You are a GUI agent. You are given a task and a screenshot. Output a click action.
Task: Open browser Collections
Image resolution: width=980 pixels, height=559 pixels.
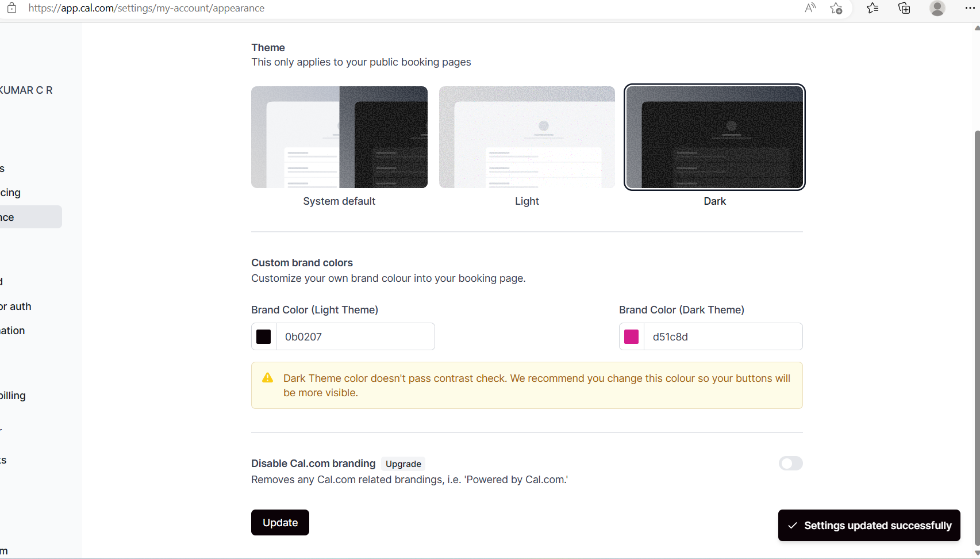(904, 8)
